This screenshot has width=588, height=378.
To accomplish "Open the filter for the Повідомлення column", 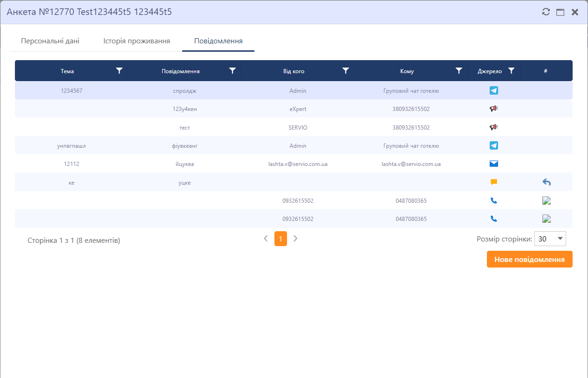I will (x=232, y=71).
